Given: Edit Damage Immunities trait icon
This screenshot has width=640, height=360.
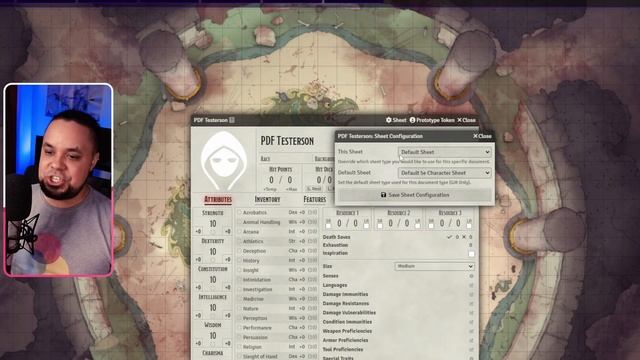Looking at the screenshot, I should click(x=471, y=294).
